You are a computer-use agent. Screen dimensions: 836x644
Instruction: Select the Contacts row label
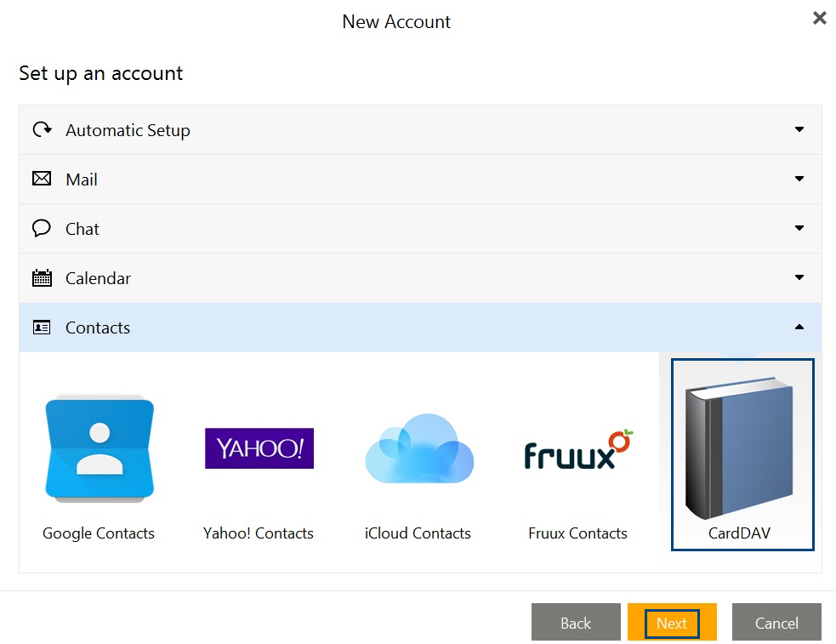tap(98, 328)
